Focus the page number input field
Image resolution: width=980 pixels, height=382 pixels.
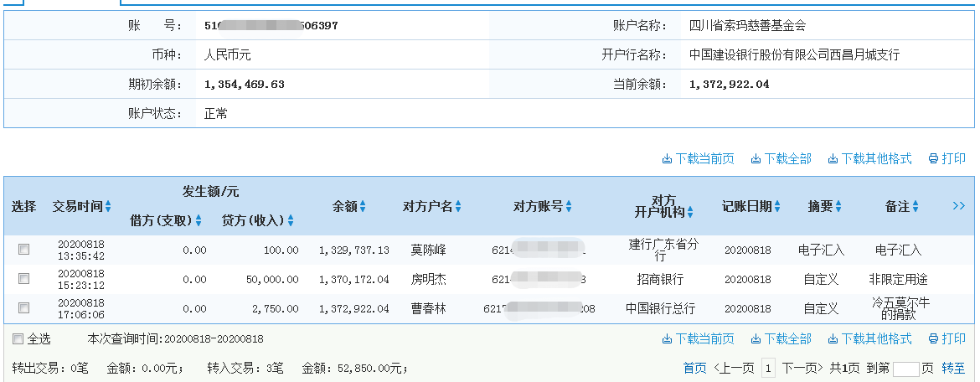tap(906, 369)
